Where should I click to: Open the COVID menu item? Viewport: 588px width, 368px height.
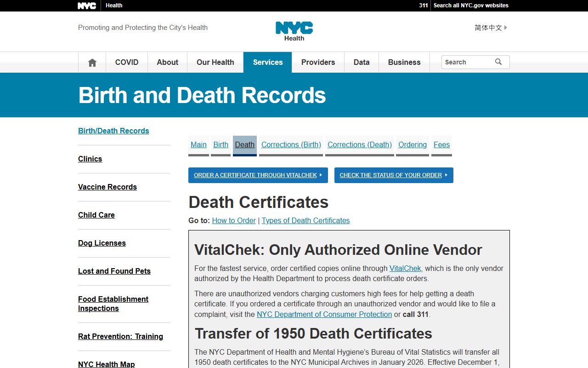point(127,63)
